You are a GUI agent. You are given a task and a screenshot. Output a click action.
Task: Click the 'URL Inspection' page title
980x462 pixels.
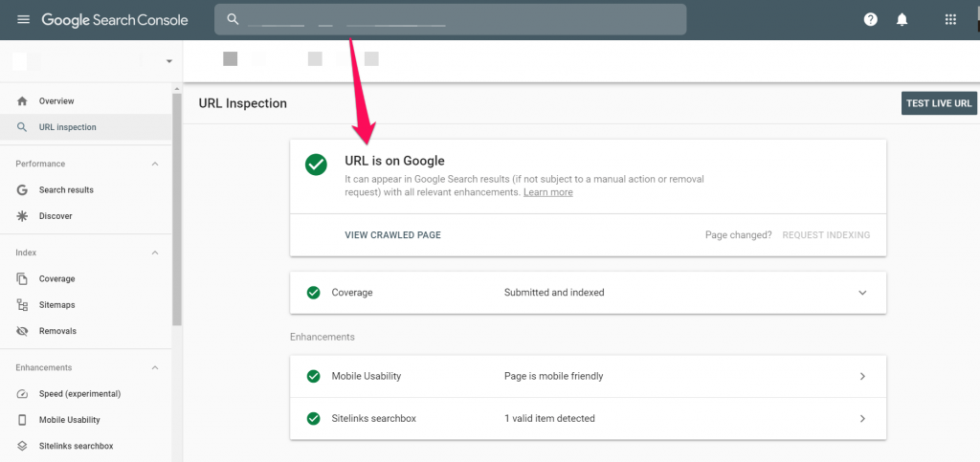coord(242,103)
